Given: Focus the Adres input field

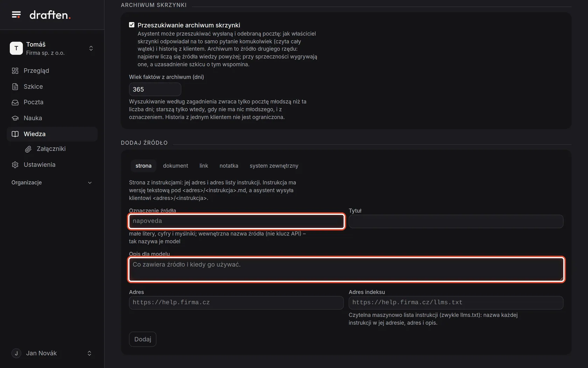Looking at the screenshot, I should pos(236,302).
